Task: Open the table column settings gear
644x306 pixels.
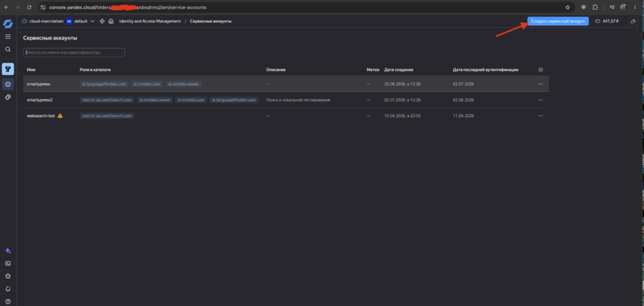Action: click(540, 70)
